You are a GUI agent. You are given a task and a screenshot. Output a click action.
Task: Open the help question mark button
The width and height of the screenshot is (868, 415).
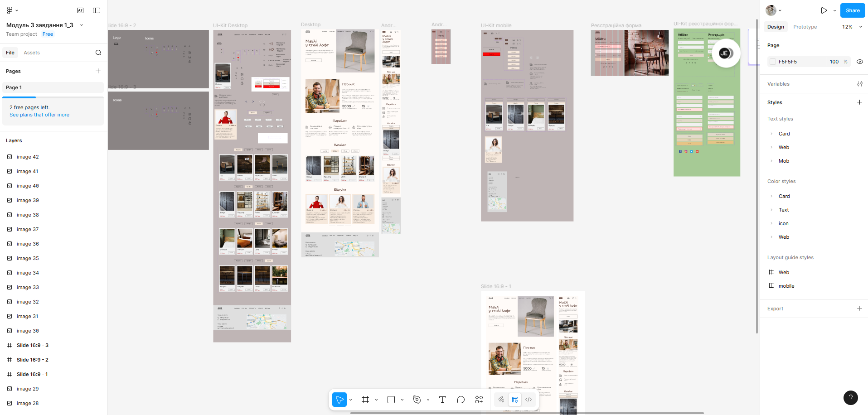point(850,398)
